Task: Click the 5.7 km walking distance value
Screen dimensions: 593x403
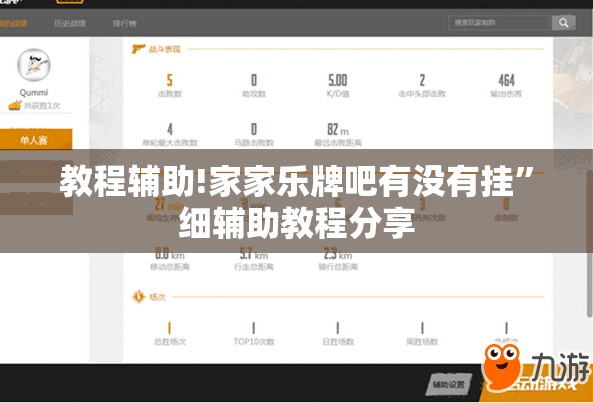Action: click(x=254, y=254)
